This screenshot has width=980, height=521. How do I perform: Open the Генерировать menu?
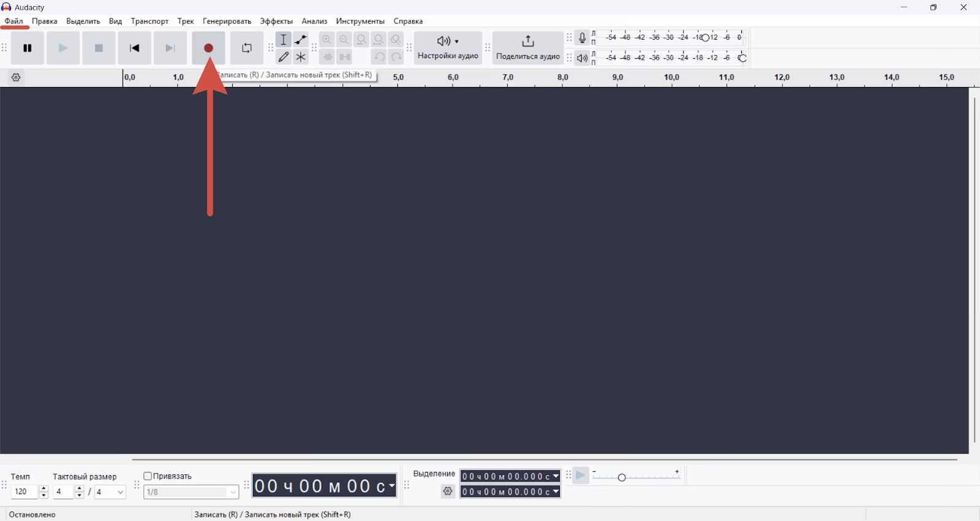(227, 21)
